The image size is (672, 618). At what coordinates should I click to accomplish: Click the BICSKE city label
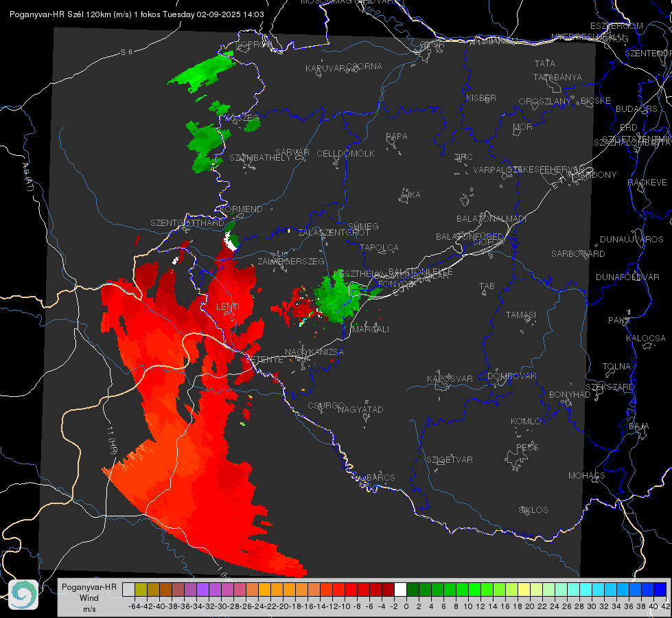[595, 101]
